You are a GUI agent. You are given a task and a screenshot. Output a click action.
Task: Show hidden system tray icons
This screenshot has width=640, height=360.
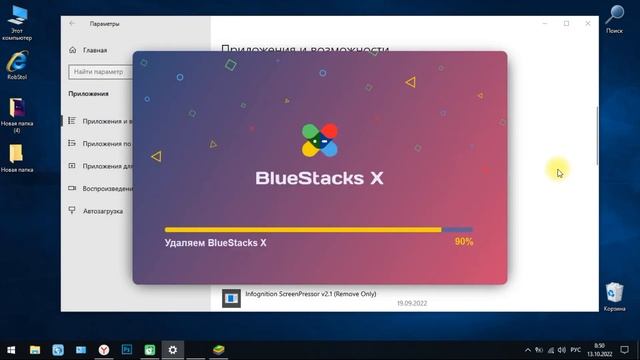[x=528, y=350]
